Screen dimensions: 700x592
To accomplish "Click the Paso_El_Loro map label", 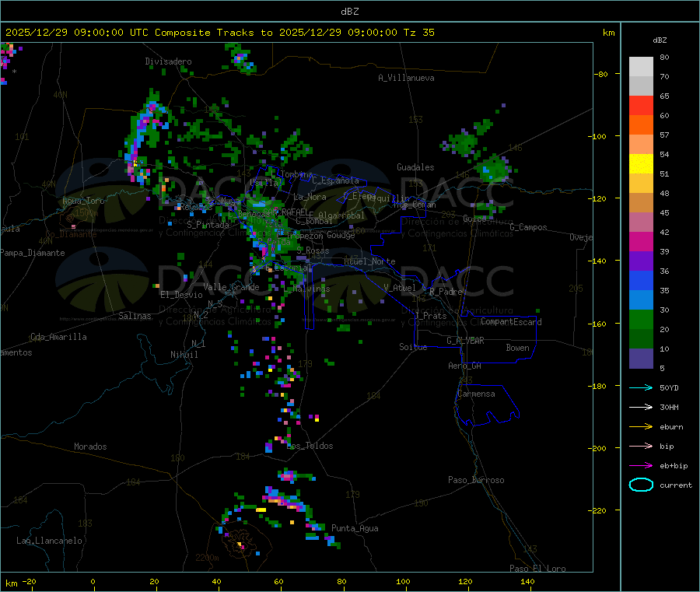I will click(x=537, y=569).
